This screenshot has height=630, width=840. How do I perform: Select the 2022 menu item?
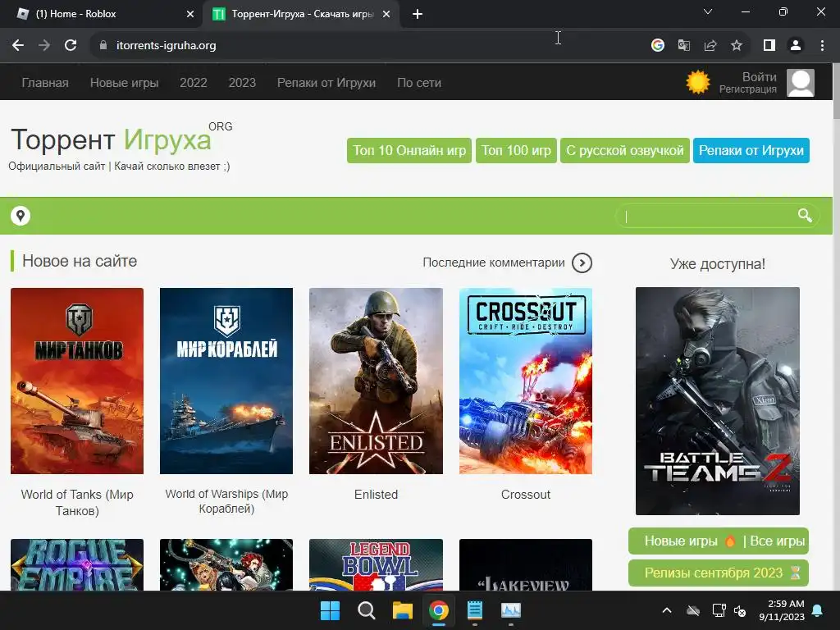pos(194,83)
